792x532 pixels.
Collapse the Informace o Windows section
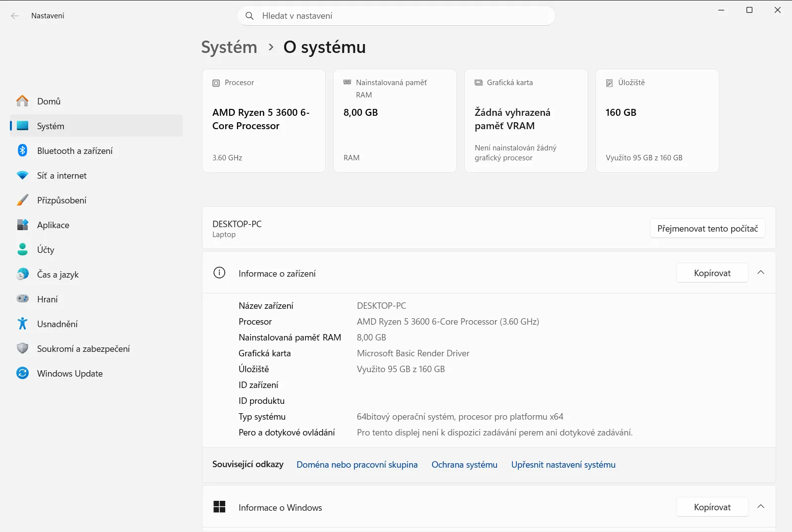(x=761, y=507)
